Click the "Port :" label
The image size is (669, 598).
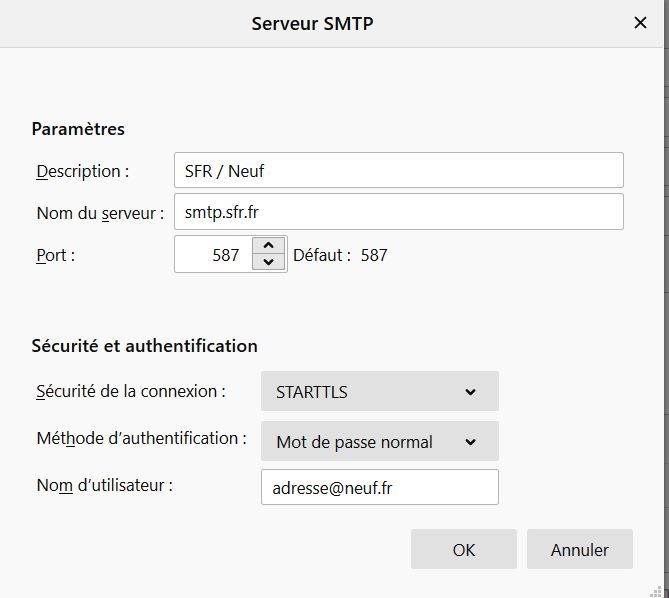[x=56, y=255]
